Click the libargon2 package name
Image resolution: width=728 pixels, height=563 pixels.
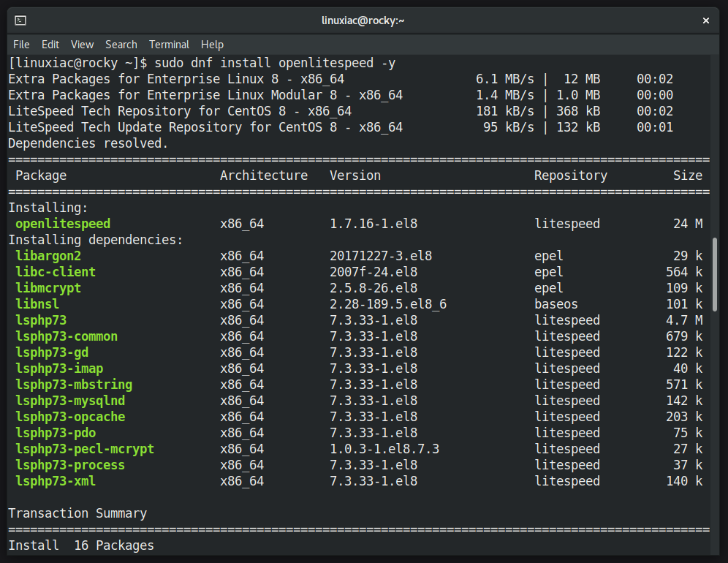click(x=48, y=256)
